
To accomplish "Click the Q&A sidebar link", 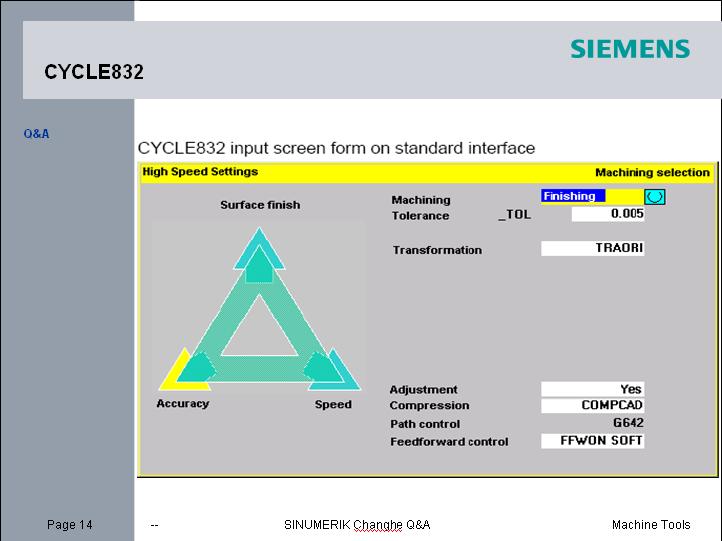I will (36, 134).
